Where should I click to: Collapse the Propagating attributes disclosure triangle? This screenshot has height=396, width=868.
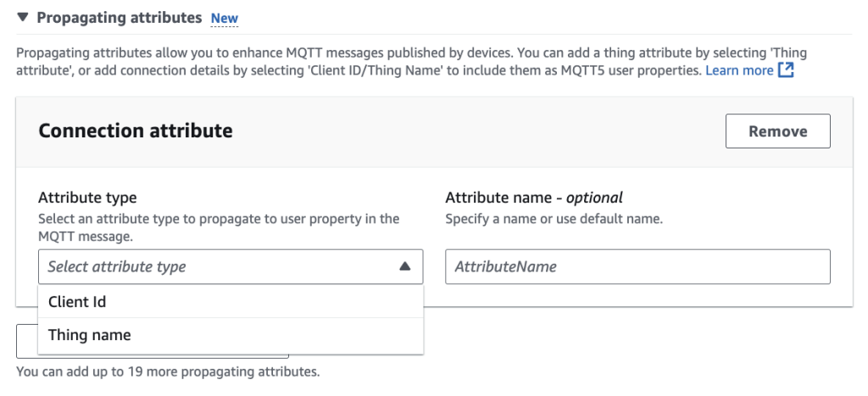tap(23, 17)
